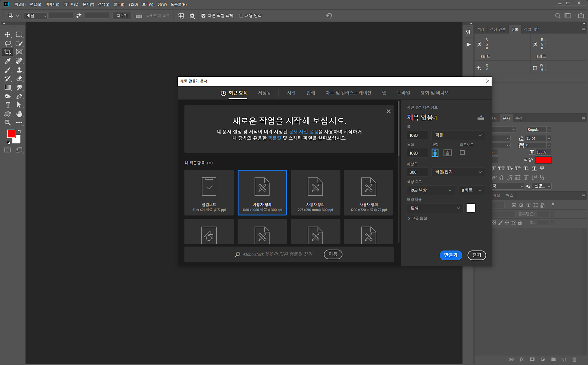Expand 고급 옵션 advanced options
The width and height of the screenshot is (588, 365).
tap(417, 218)
